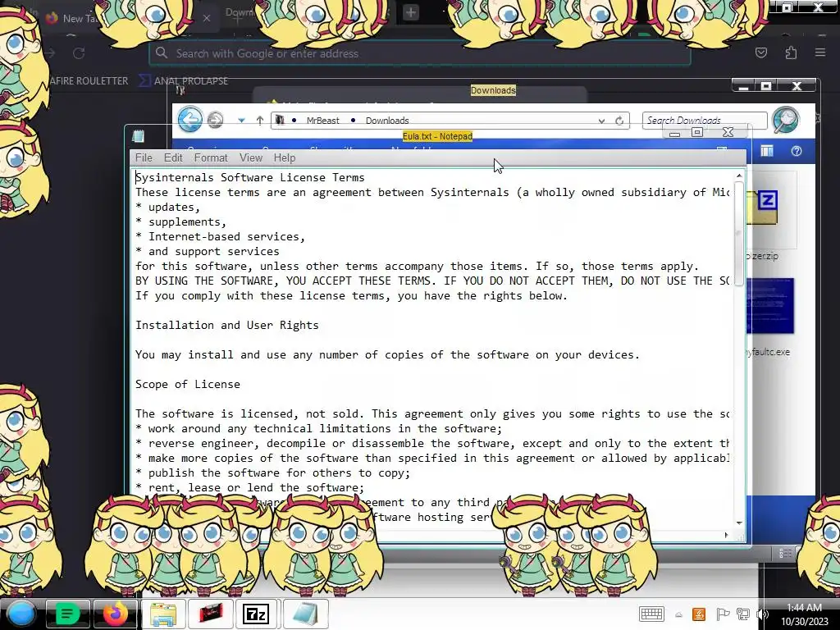Open the red and black taskbar app
This screenshot has width=840, height=630.
(211, 614)
